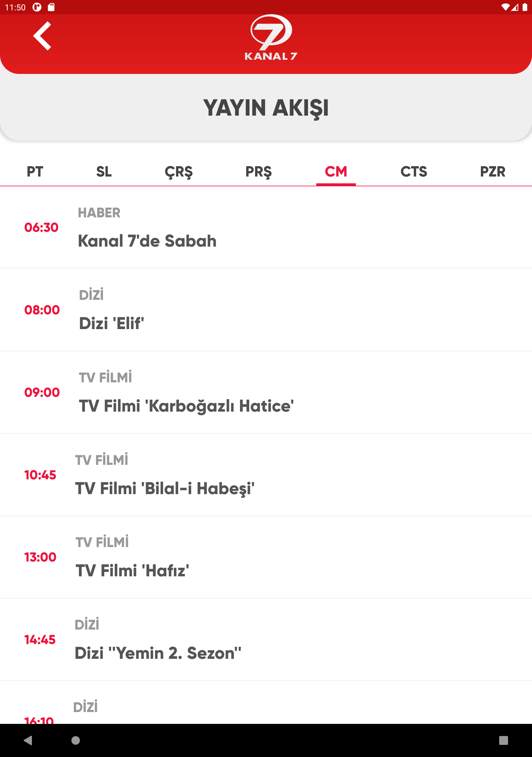Open TV Filmi 'Karboğazlı Hatice' entry

tap(266, 392)
